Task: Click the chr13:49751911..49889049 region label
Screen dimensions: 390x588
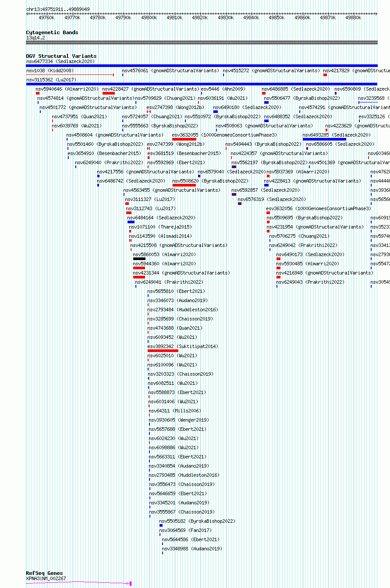Action: point(58,9)
